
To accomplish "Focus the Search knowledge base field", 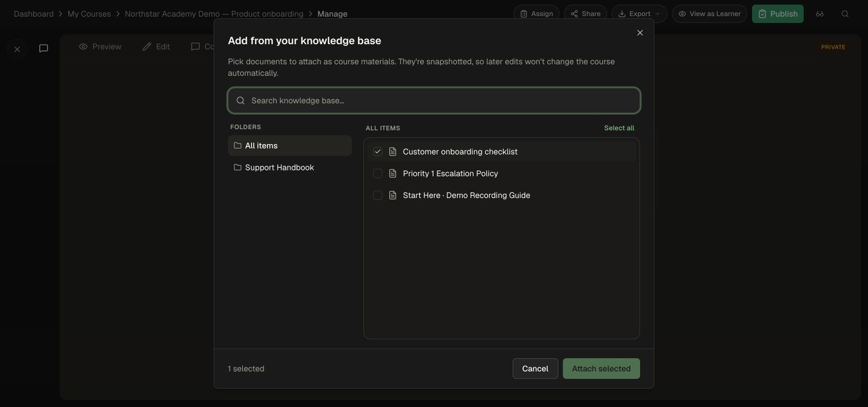I will [x=434, y=100].
